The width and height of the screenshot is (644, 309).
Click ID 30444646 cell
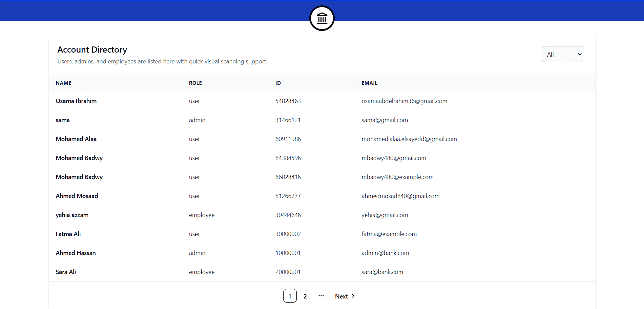point(288,215)
